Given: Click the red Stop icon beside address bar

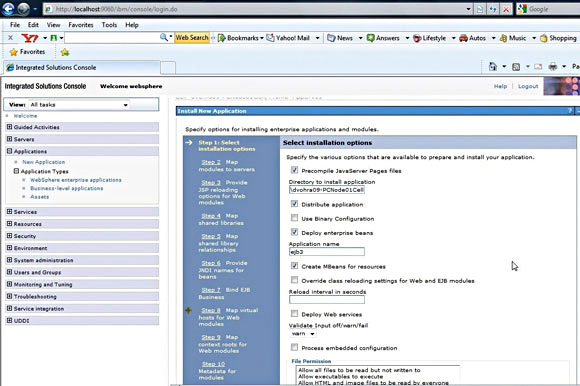Looking at the screenshot, I should 506,9.
